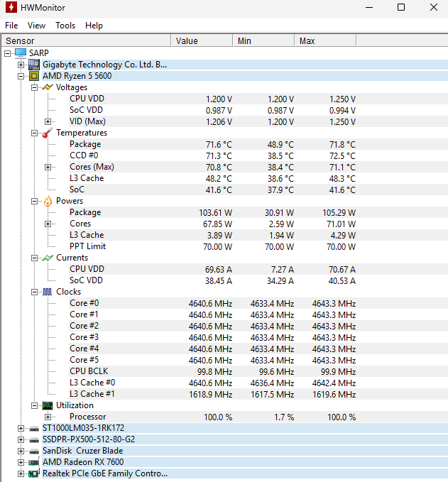Click the Gigabyte motherboard icon

pyautogui.click(x=34, y=65)
